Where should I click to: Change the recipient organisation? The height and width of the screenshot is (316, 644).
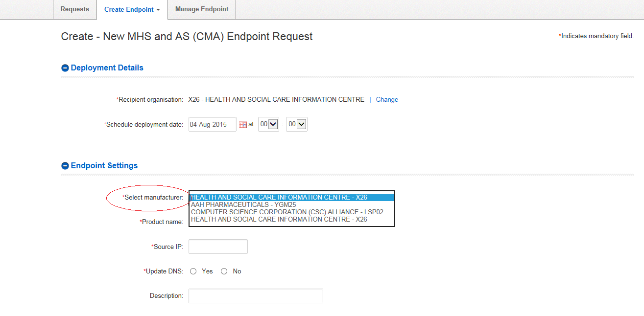click(x=387, y=100)
